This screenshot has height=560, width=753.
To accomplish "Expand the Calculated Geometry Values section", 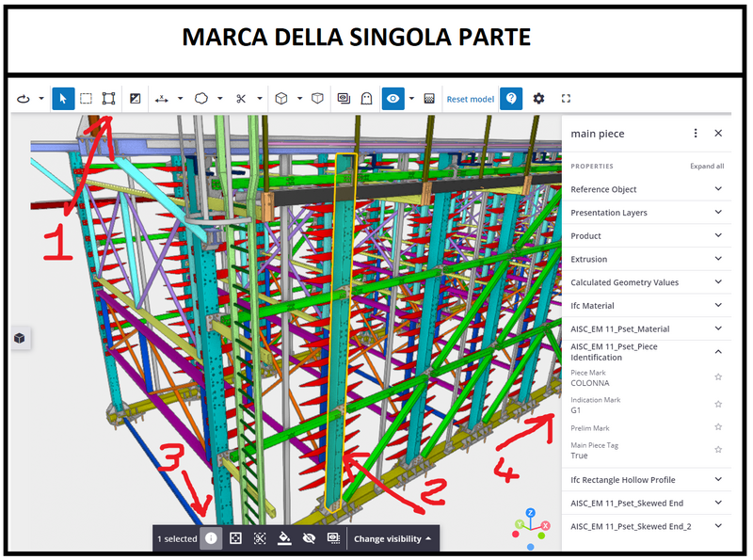I will pyautogui.click(x=647, y=282).
